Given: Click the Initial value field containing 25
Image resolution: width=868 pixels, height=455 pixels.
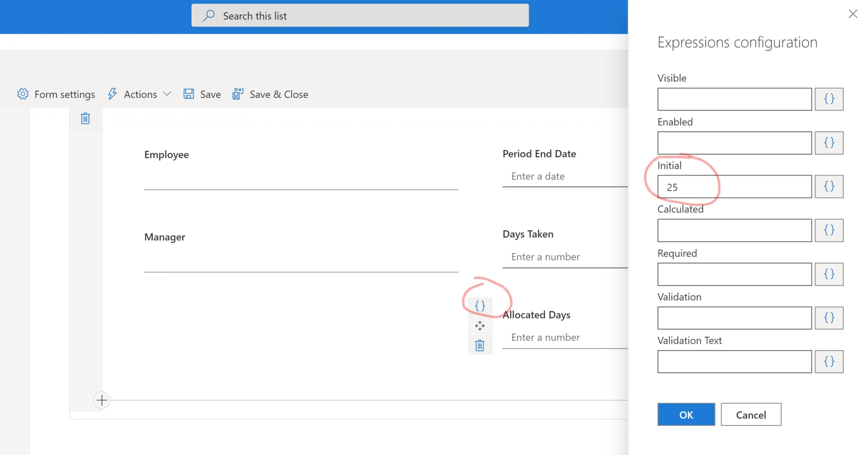Looking at the screenshot, I should [734, 187].
